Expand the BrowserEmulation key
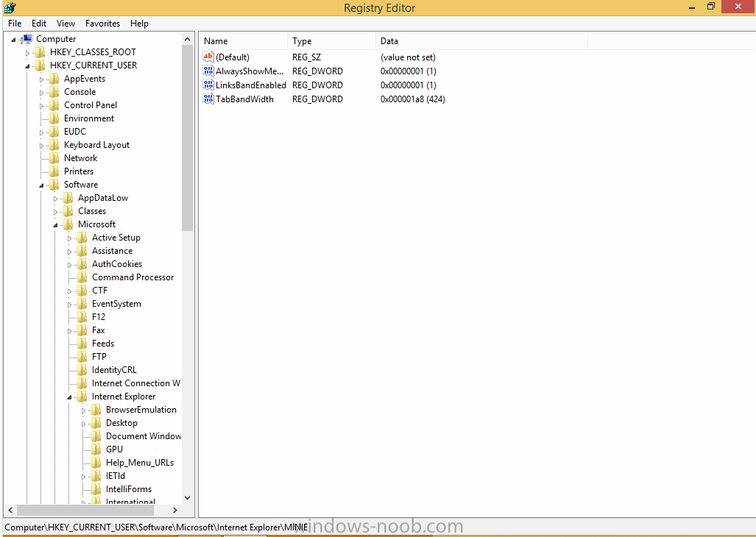 (83, 410)
